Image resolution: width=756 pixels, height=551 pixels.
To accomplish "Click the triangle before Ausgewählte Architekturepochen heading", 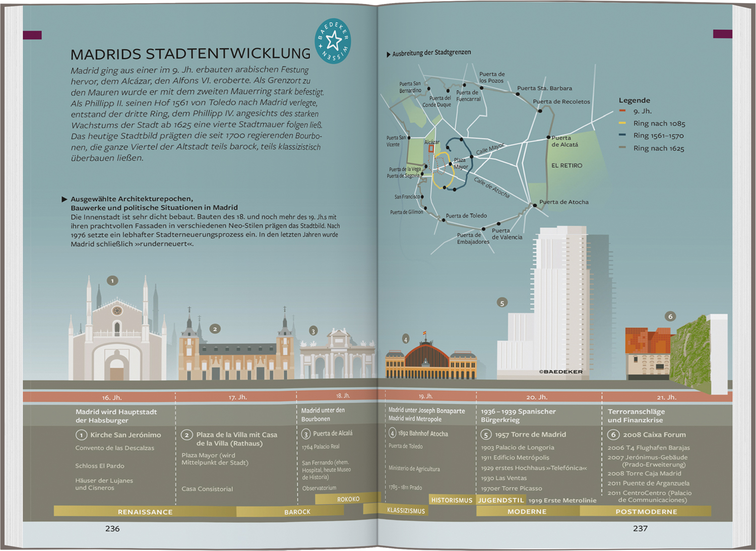I will pos(65,199).
